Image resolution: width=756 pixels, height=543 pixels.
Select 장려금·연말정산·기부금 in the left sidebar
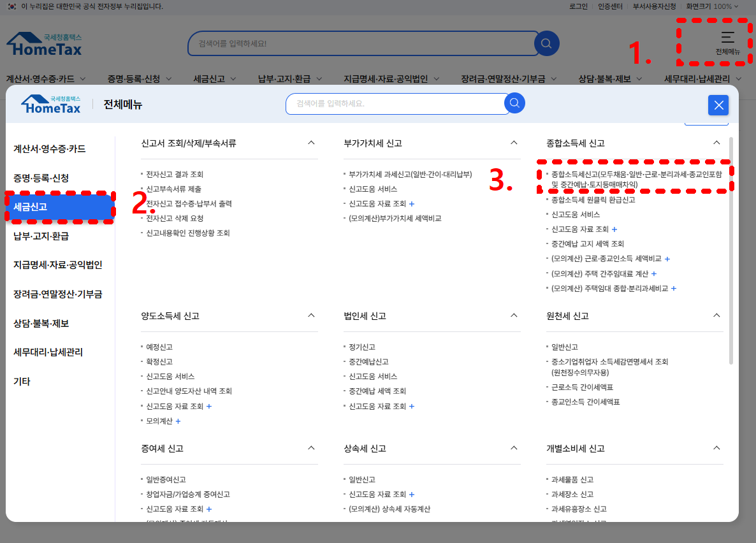[x=58, y=294]
